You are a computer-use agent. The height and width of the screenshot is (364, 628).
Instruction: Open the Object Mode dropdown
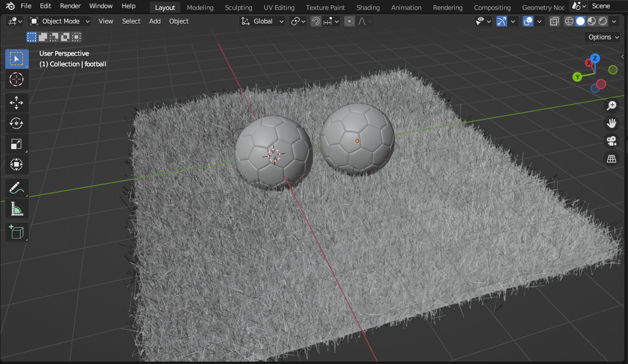click(60, 21)
